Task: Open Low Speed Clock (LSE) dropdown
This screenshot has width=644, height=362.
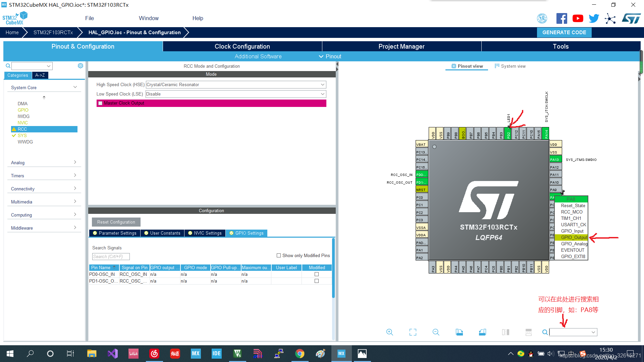Action: pyautogui.click(x=236, y=94)
